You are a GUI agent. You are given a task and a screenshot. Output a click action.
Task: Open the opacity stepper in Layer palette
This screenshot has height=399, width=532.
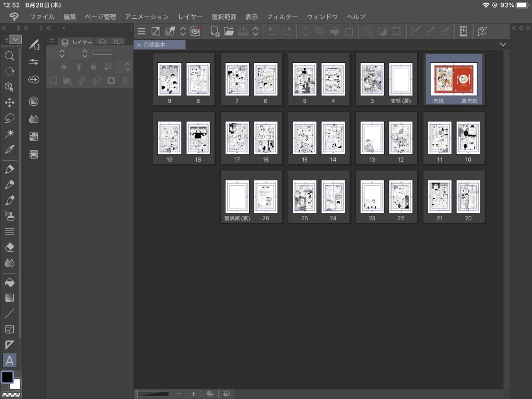[85, 53]
